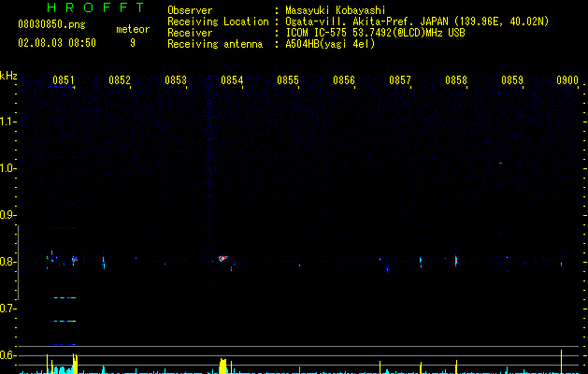Screen dimensions: 588x374
Task: Click the meteor label
Action: (133, 29)
